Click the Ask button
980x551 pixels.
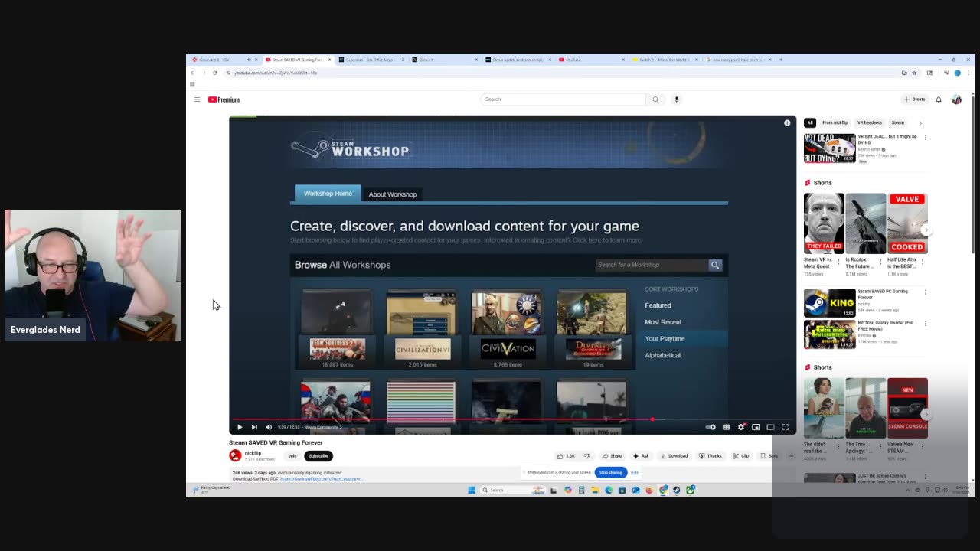[642, 456]
